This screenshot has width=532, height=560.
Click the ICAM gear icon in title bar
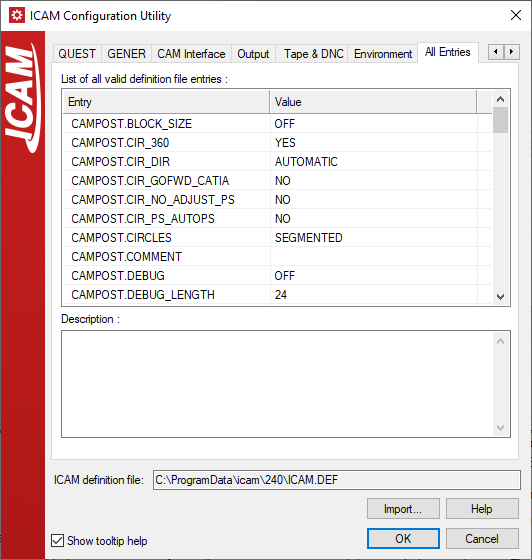(17, 15)
